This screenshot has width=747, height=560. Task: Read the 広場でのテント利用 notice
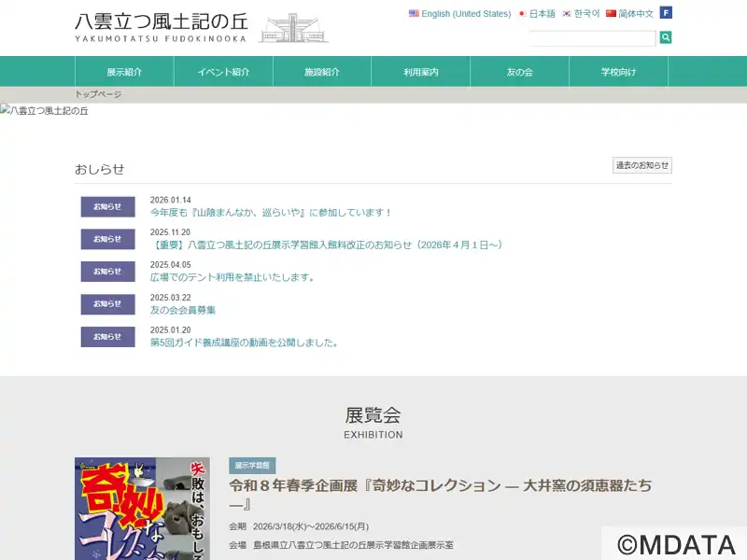(x=233, y=277)
